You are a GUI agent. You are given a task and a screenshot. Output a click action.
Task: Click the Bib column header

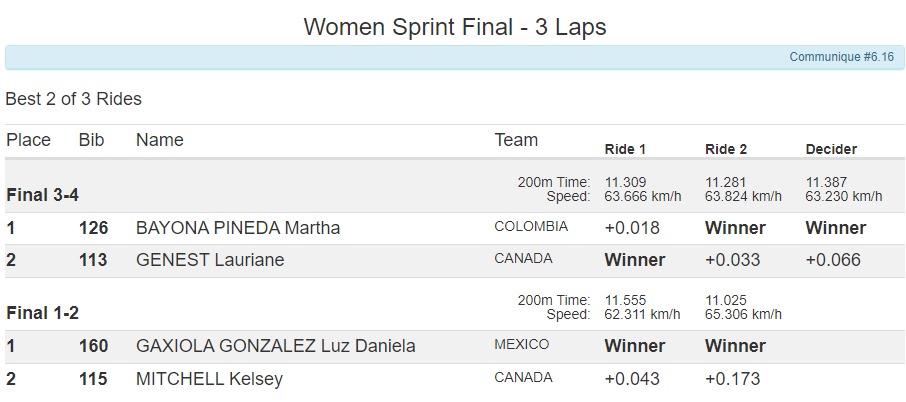[91, 140]
